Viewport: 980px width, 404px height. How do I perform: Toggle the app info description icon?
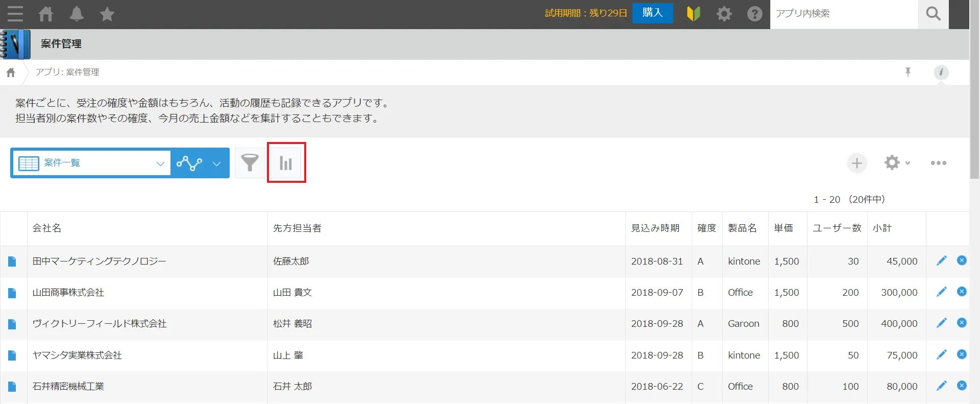[941, 72]
